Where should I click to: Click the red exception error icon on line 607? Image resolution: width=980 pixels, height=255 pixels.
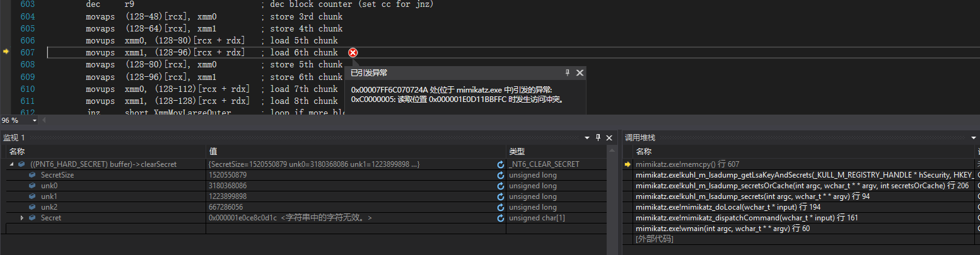[353, 53]
